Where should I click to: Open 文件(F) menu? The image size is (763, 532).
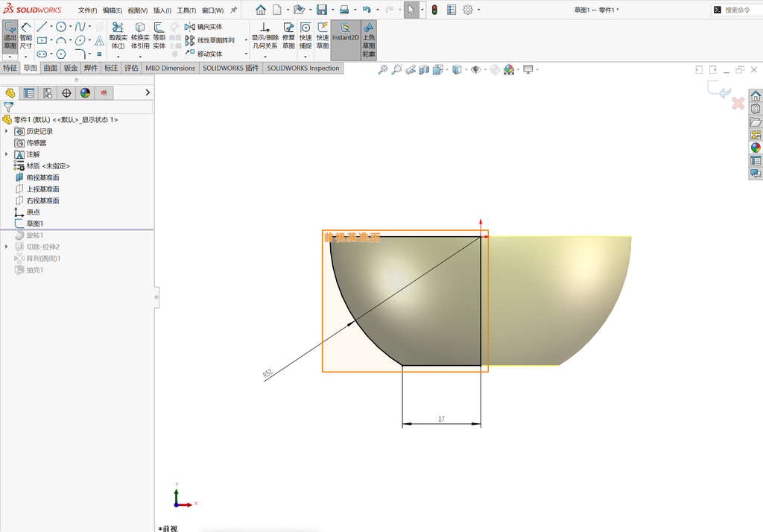[x=88, y=10]
